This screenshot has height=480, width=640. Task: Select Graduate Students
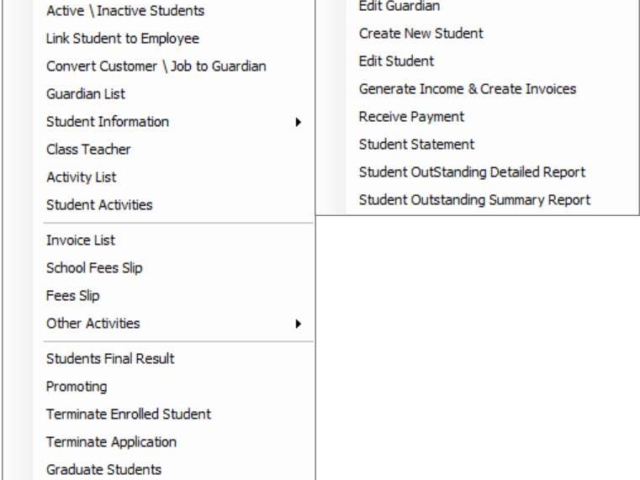coord(104,470)
